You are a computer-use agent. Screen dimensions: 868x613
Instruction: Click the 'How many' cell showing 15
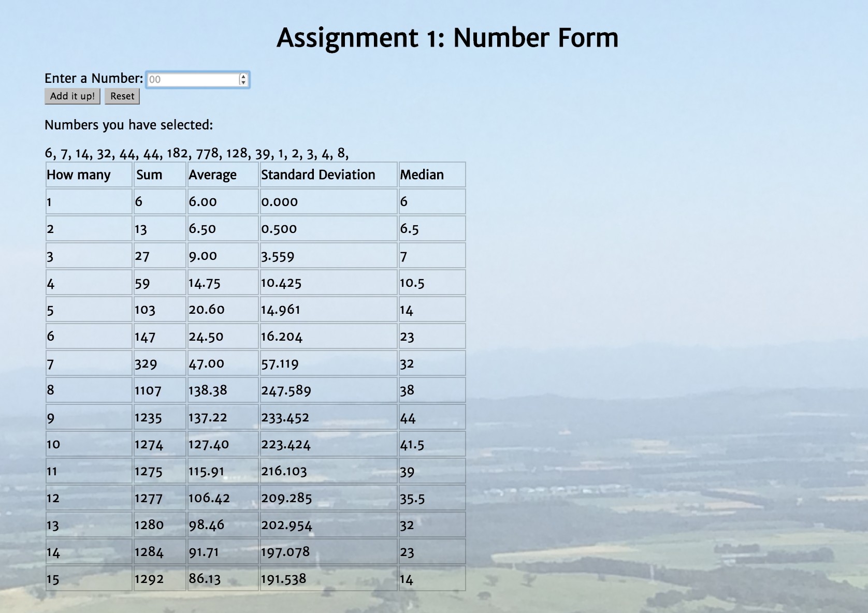[89, 578]
